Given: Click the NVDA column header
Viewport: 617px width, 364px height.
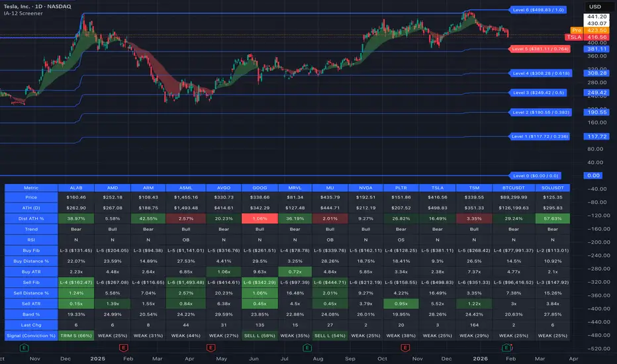Looking at the screenshot, I should coord(365,188).
